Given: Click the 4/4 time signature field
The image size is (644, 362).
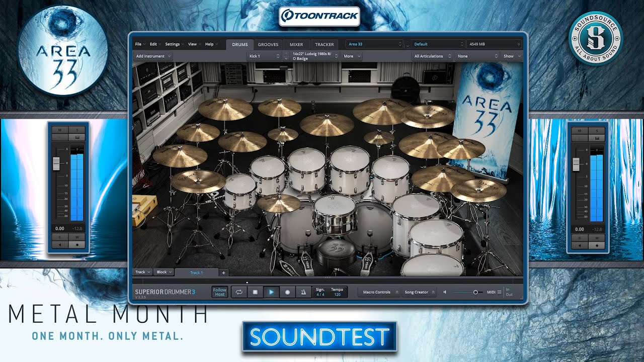Looking at the screenshot, I should click(320, 292).
